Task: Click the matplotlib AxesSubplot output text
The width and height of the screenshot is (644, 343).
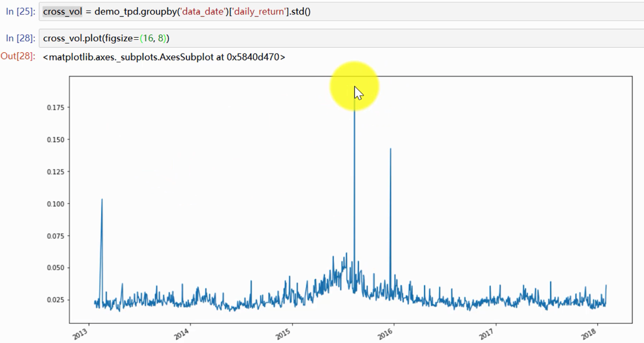Action: pyautogui.click(x=164, y=57)
